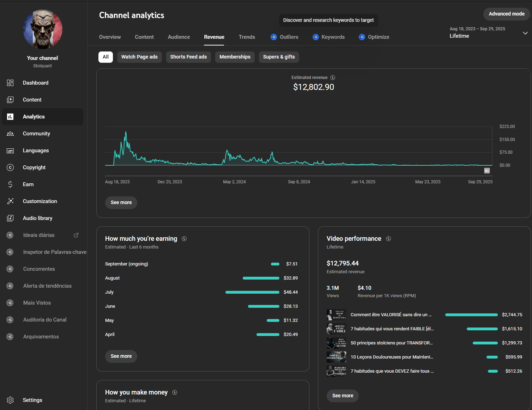Click the Advanced mode button

(506, 14)
